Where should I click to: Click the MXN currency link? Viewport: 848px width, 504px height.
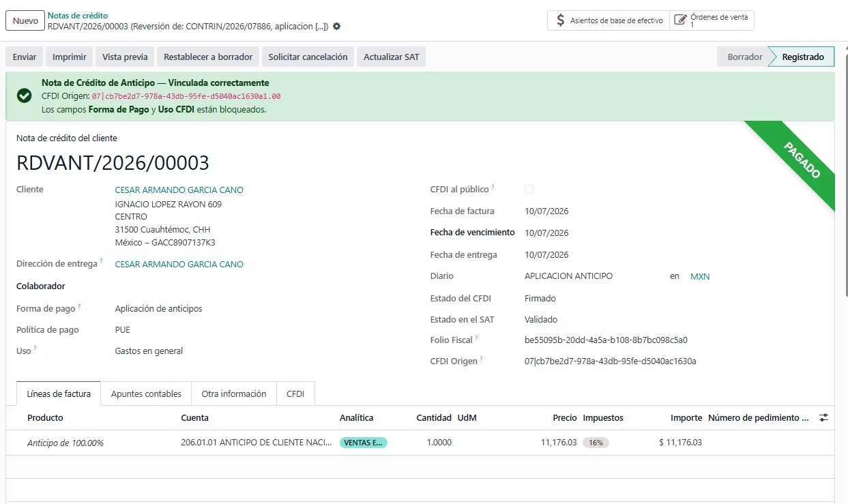700,277
